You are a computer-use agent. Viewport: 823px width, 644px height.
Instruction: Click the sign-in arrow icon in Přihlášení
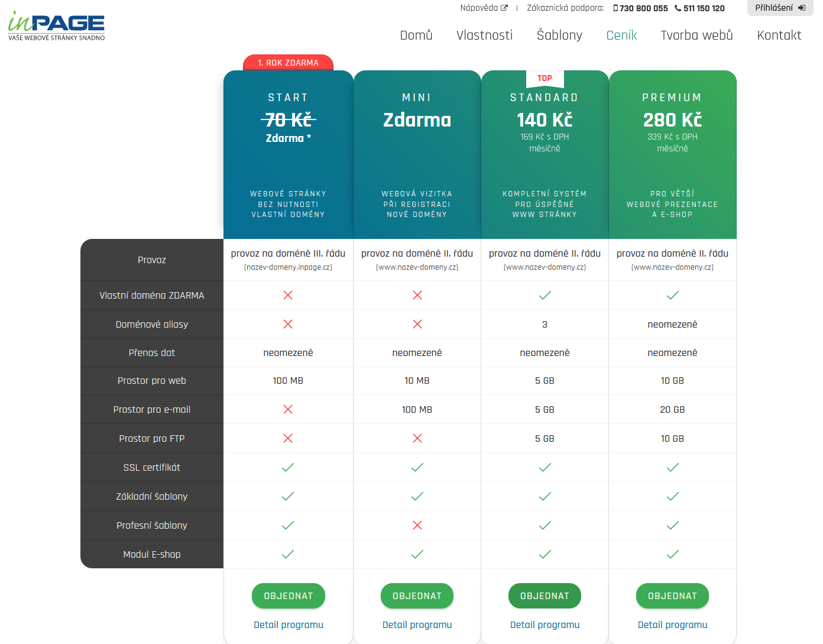pos(802,8)
